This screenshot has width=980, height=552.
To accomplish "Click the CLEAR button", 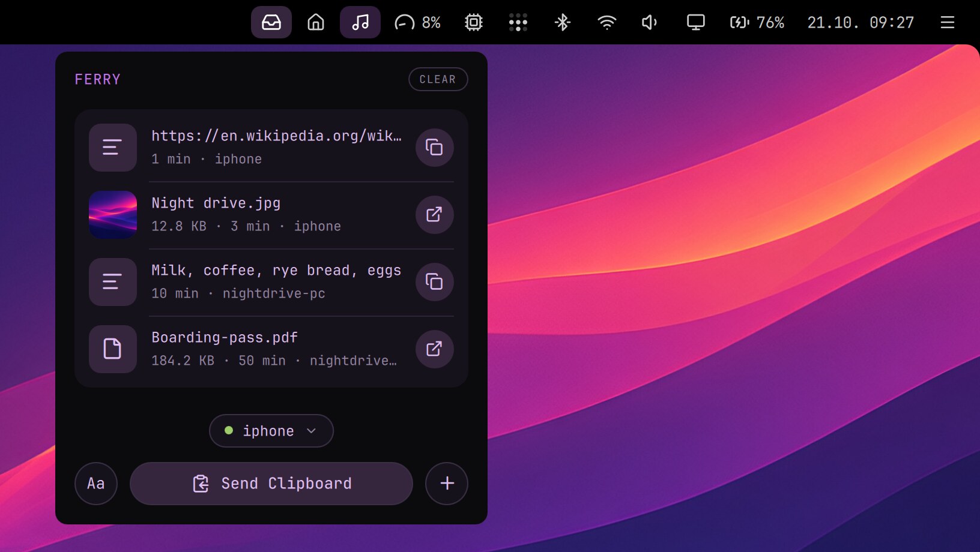I will click(x=438, y=79).
